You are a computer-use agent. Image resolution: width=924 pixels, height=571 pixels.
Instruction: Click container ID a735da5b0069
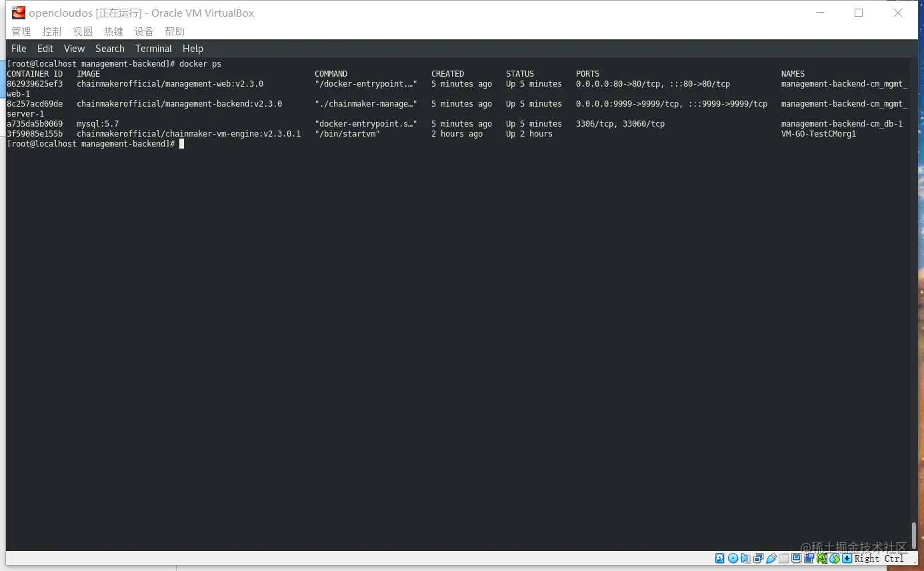[x=35, y=124]
